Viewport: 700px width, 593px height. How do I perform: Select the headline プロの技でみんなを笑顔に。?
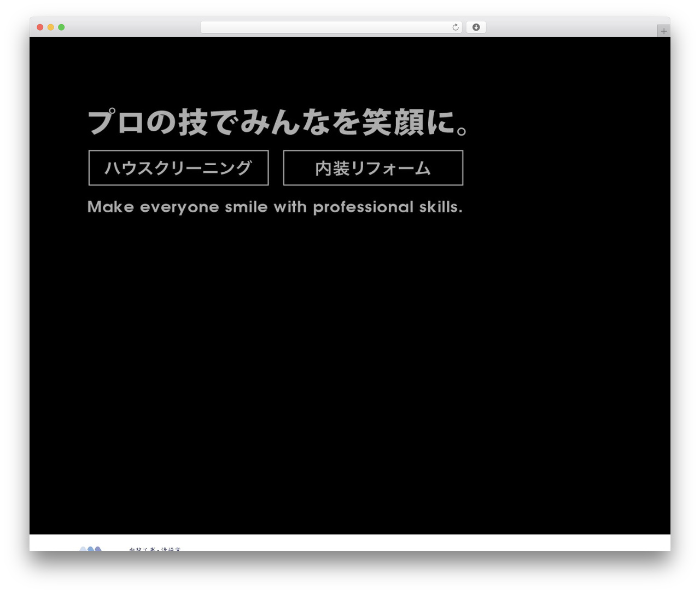point(278,122)
